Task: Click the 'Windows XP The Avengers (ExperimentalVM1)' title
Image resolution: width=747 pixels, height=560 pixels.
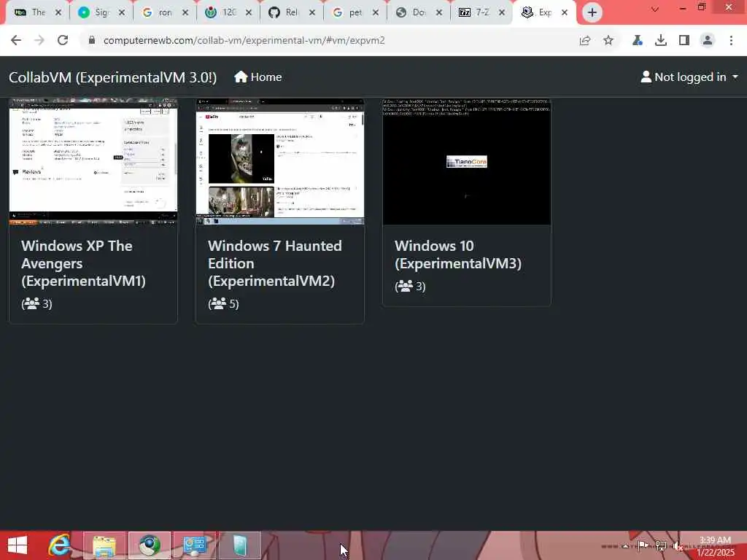Action: (x=84, y=263)
